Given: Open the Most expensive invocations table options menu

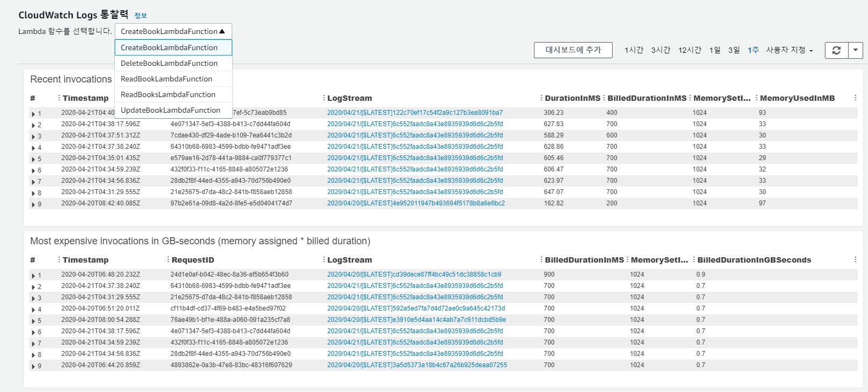Looking at the screenshot, I should 855,259.
